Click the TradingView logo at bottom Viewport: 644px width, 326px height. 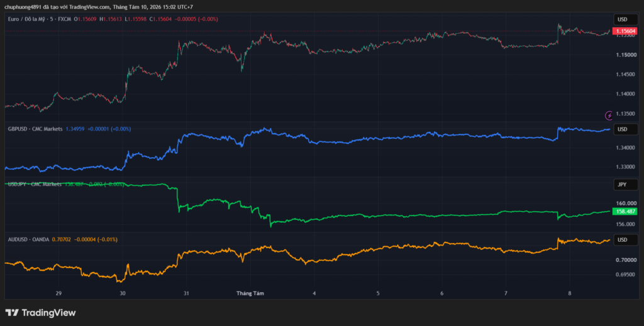pos(40,312)
